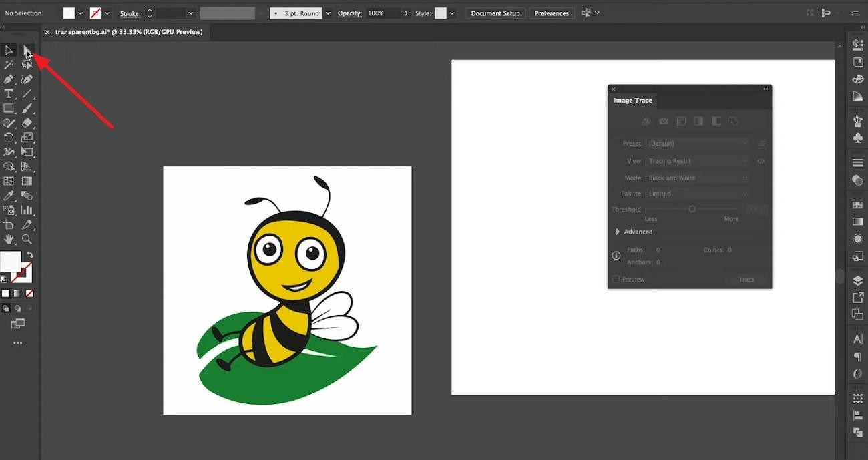The width and height of the screenshot is (868, 460).
Task: Select the Hand tool
Action: click(9, 239)
